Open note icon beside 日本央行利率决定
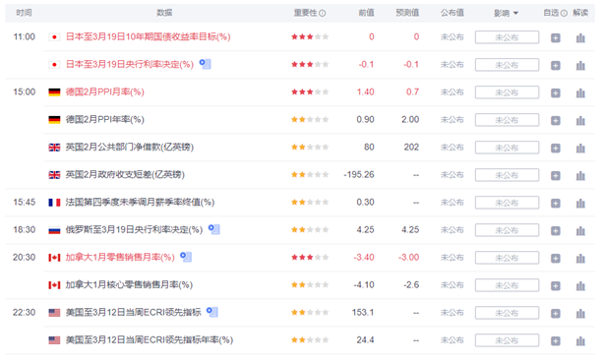 pyautogui.click(x=205, y=64)
